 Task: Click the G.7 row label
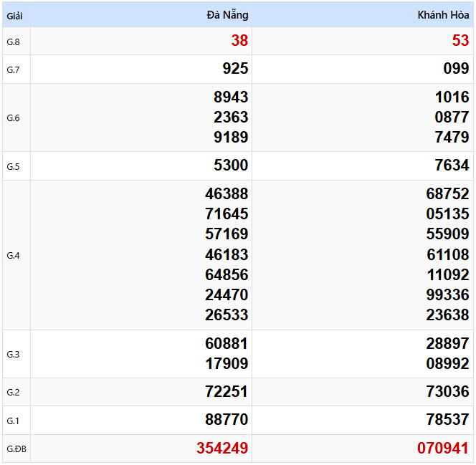[14, 69]
